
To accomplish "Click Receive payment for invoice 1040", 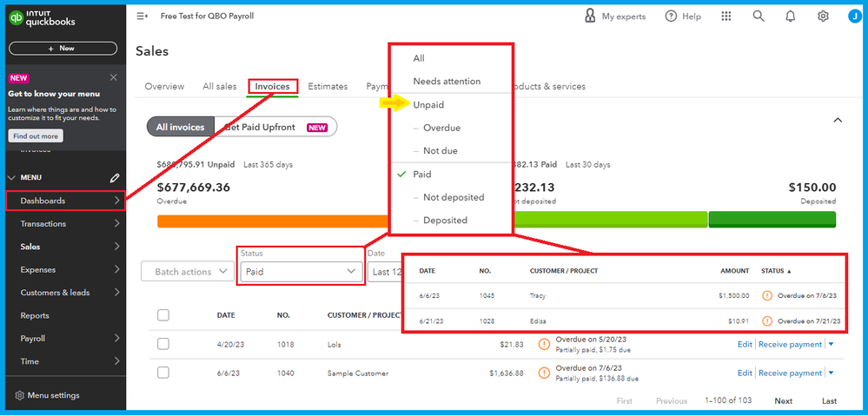I will (x=790, y=373).
